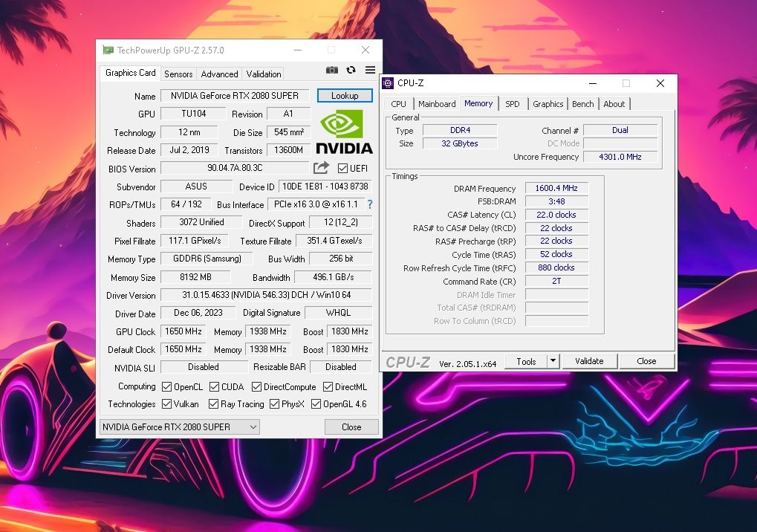Screen dimensions: 757x532
Task: Click the Lookup button
Action: click(x=344, y=95)
